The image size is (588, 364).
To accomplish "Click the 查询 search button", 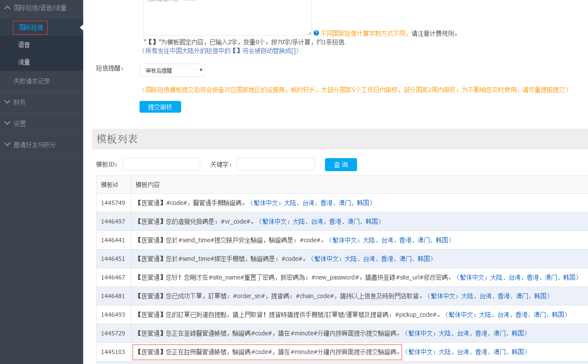I will [341, 165].
